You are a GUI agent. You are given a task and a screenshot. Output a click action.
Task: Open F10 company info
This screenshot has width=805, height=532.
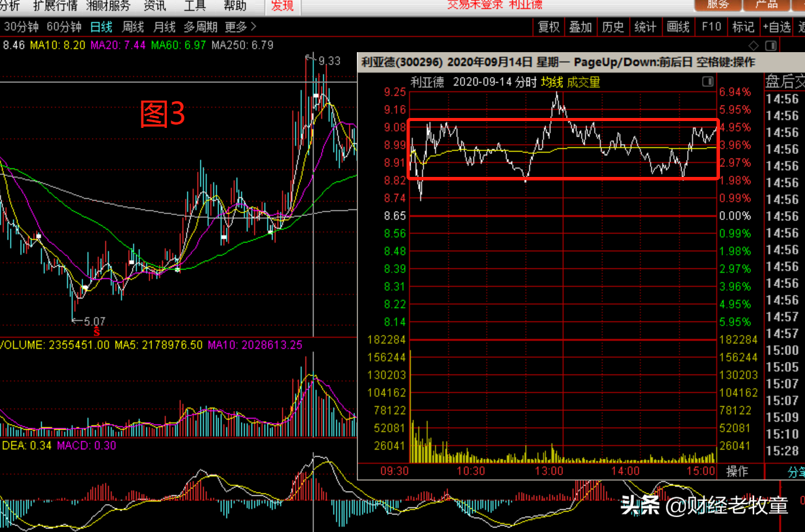click(x=711, y=27)
